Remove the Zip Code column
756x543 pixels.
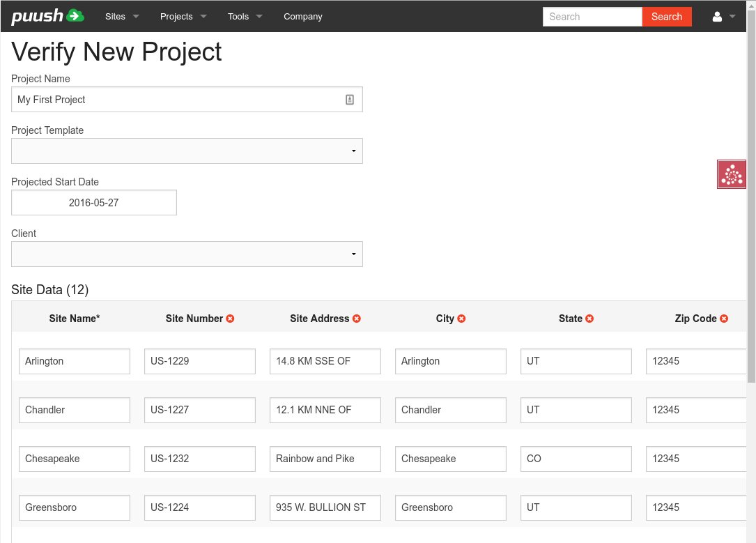click(x=724, y=319)
